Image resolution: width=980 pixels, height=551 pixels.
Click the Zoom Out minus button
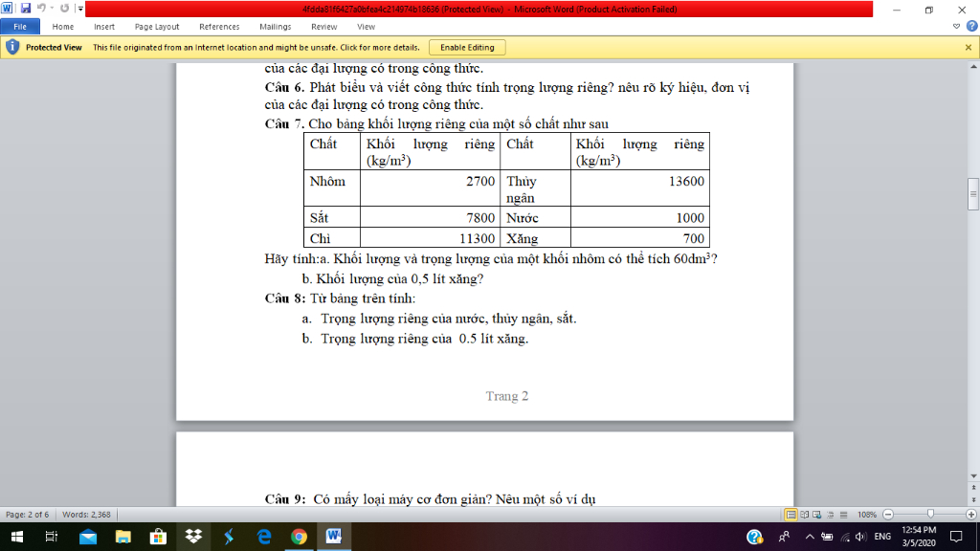point(888,515)
